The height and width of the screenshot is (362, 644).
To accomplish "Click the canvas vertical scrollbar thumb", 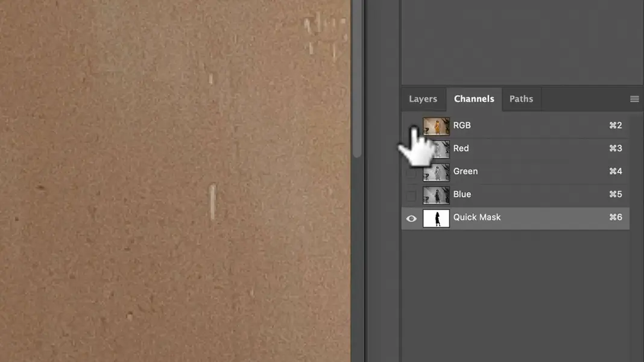I will 358,78.
